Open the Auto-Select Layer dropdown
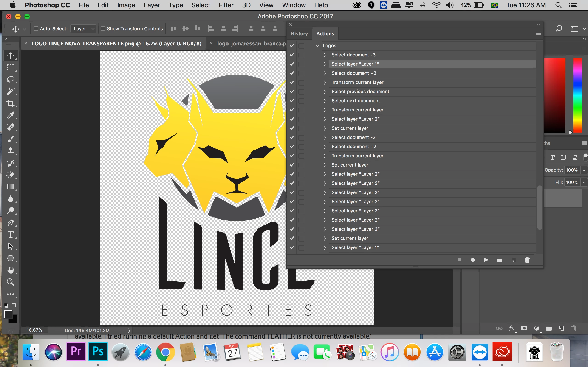This screenshot has height=367, width=588. pyautogui.click(x=84, y=29)
